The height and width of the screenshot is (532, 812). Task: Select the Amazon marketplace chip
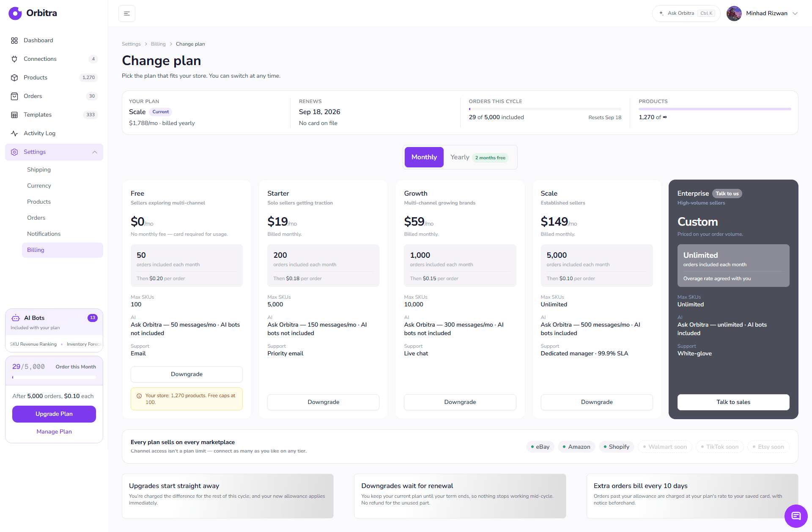[576, 447]
